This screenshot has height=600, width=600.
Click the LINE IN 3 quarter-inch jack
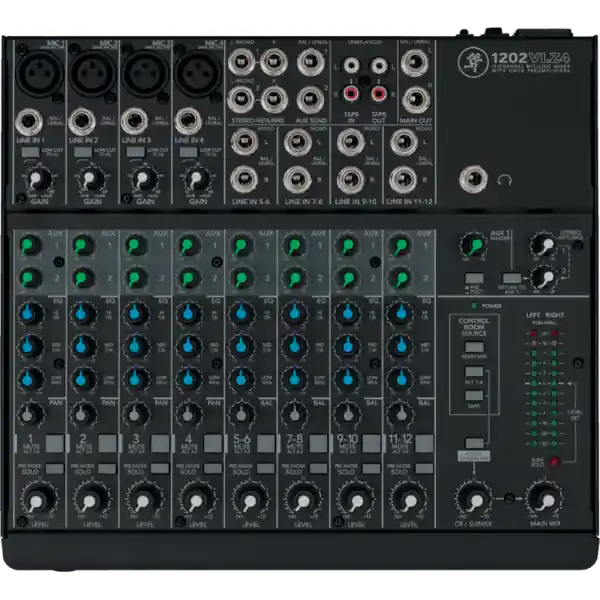click(x=135, y=122)
